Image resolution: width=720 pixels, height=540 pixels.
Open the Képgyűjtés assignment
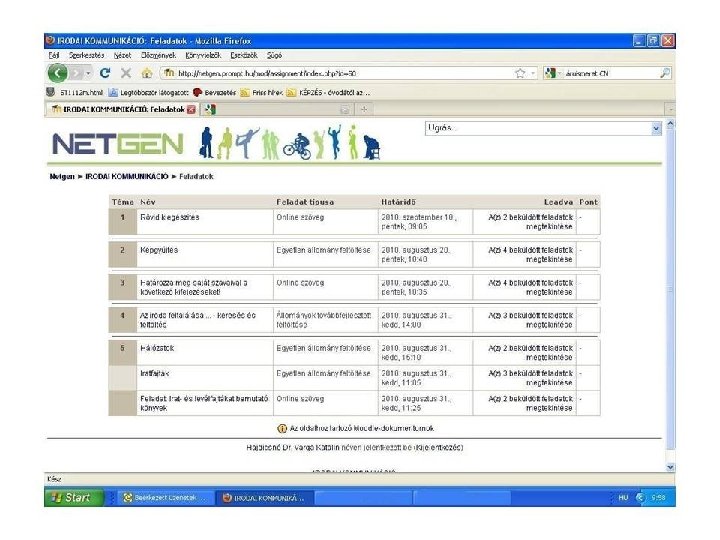(x=159, y=250)
